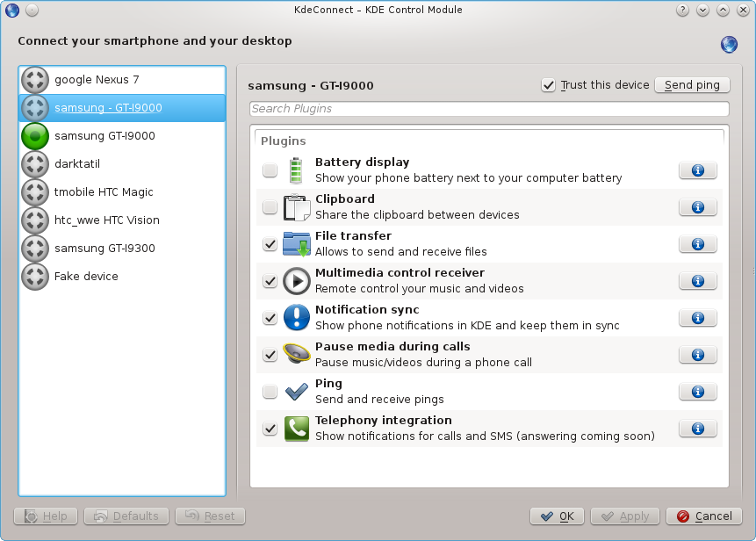Uncheck Trust this device
This screenshot has width=756, height=541.
pyautogui.click(x=548, y=85)
